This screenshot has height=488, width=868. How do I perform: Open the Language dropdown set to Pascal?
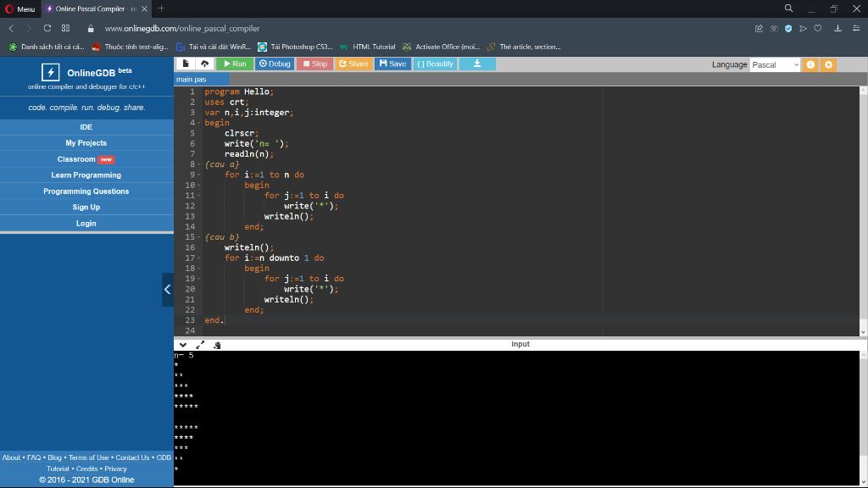[x=775, y=64]
